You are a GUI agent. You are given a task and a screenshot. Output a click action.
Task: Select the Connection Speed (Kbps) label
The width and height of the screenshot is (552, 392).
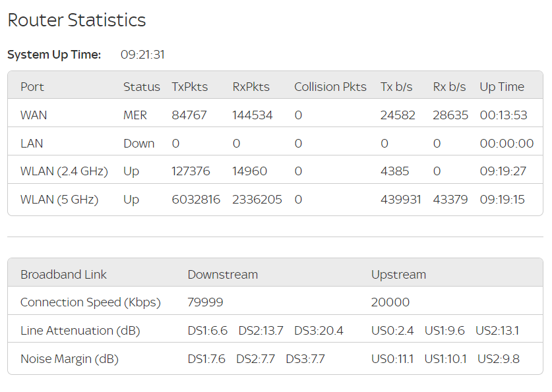[90, 302]
